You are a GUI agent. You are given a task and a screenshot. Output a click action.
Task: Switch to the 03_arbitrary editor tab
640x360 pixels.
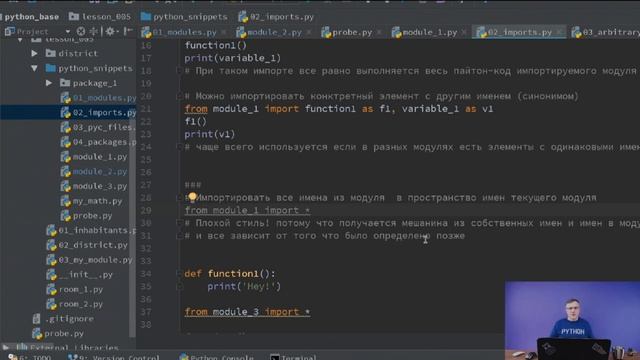click(606, 32)
